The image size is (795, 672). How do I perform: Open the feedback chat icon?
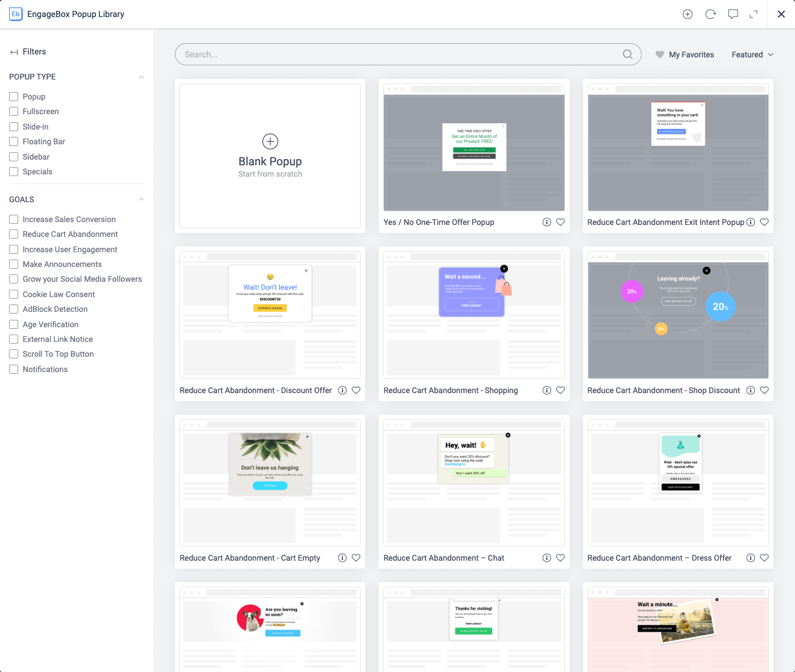click(733, 14)
